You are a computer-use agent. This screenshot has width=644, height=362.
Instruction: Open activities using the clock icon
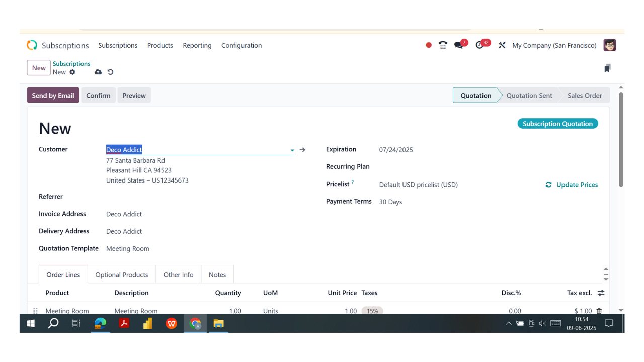coord(479,45)
